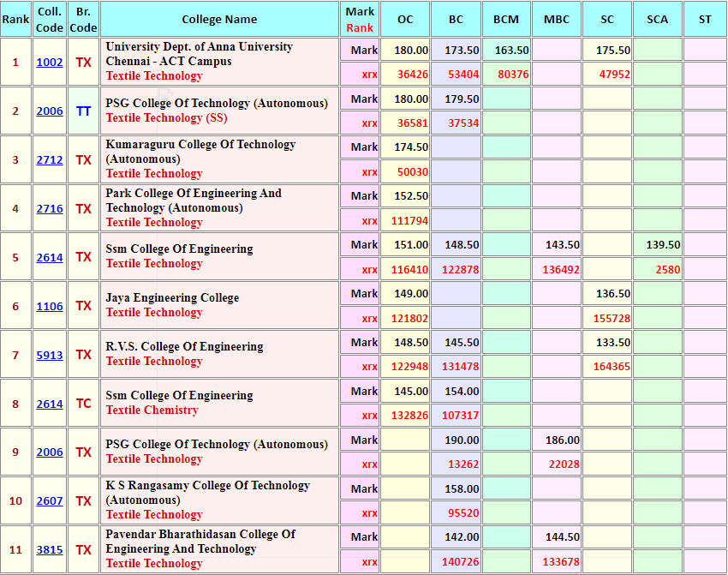Open code 2006 link in rank 9 row
The height and width of the screenshot is (575, 728).
[50, 452]
